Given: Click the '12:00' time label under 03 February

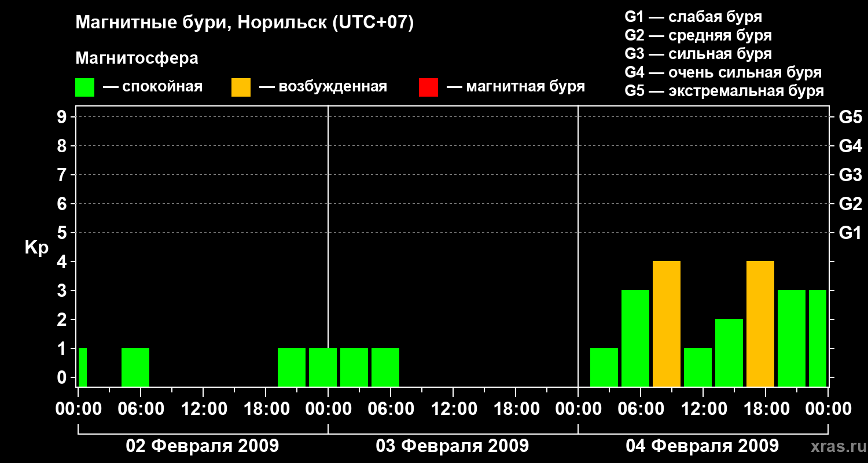Looking at the screenshot, I should [x=453, y=409].
